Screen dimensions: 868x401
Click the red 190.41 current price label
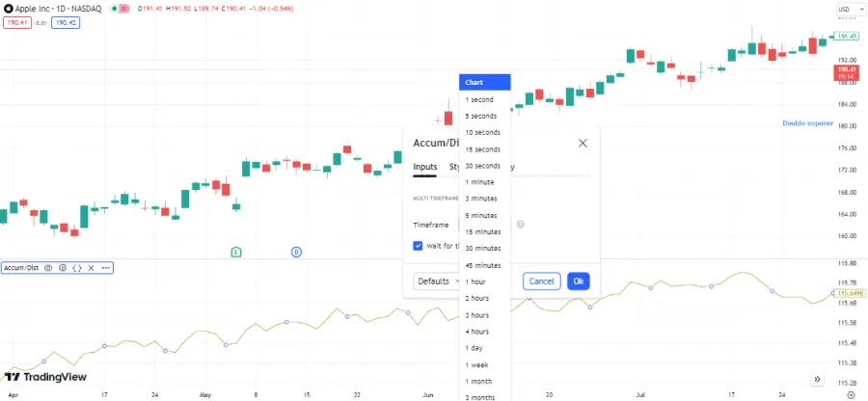click(x=848, y=72)
